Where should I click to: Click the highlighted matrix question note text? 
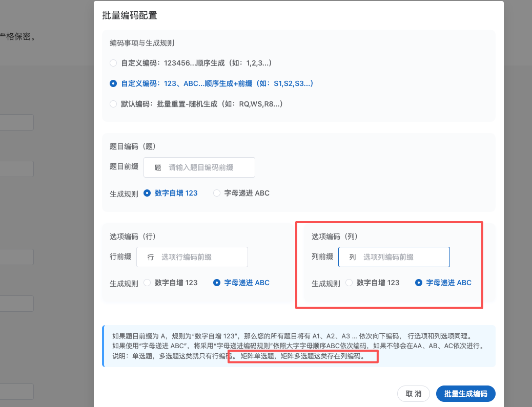pyautogui.click(x=303, y=356)
